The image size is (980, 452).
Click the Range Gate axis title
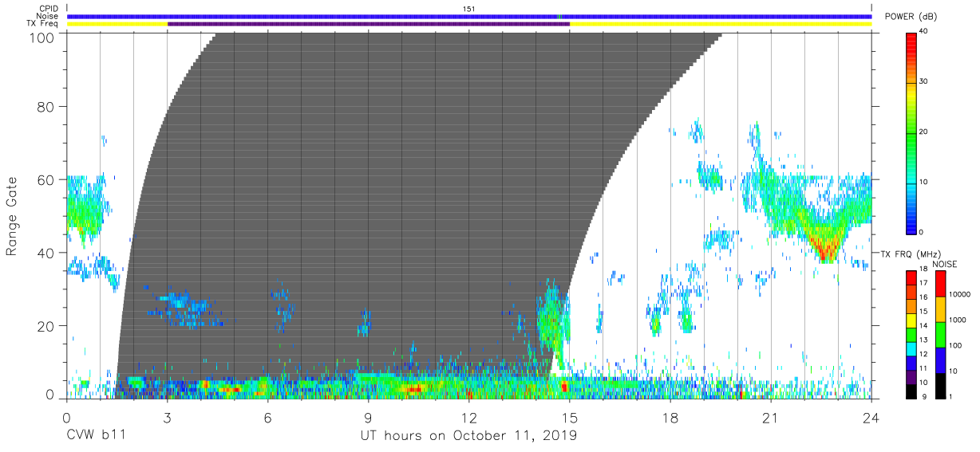pyautogui.click(x=12, y=217)
